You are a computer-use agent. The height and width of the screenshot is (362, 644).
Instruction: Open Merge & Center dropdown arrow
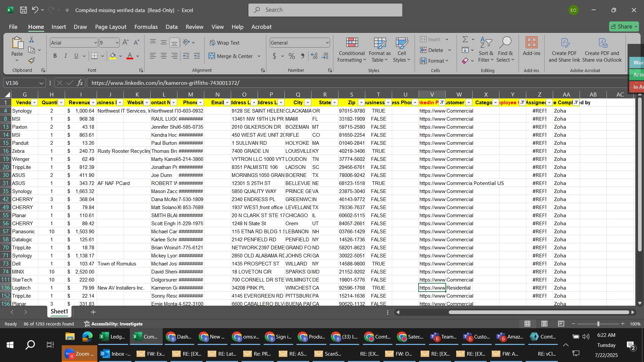click(x=259, y=56)
